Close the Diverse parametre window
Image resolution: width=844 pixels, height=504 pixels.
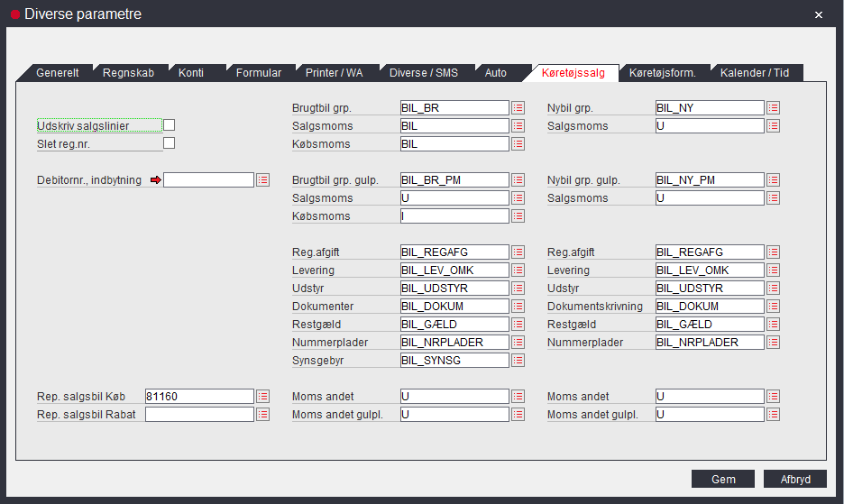[x=819, y=15]
